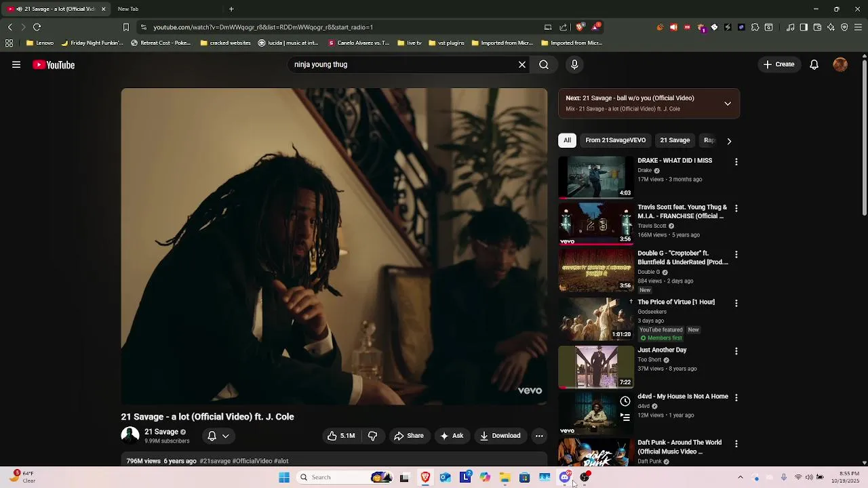Add d4vd video to Watch Later clock
868x488 pixels.
[625, 401]
